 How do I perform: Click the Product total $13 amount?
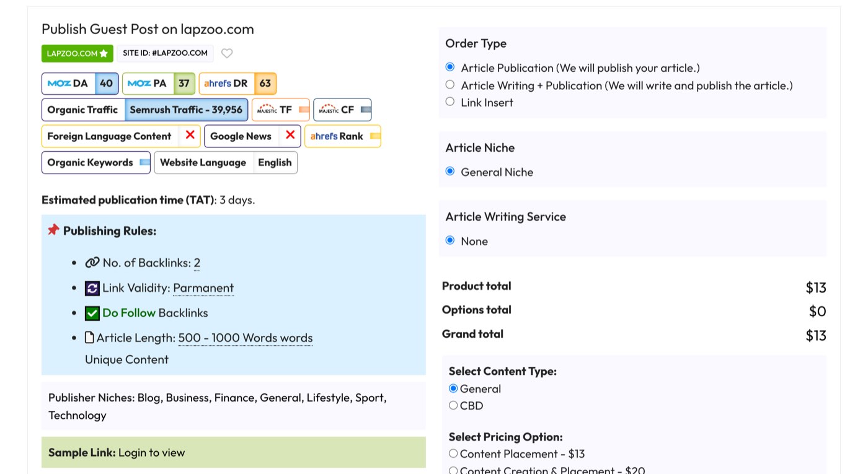[x=816, y=287]
